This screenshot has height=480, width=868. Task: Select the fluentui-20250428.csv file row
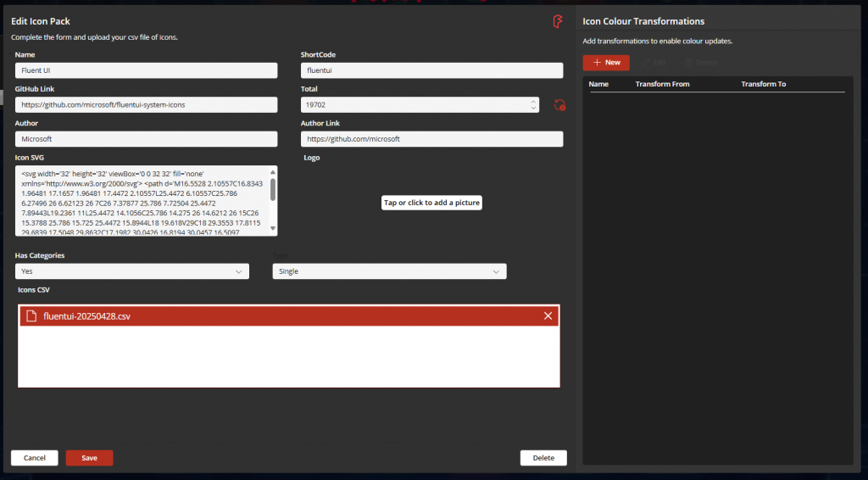tap(289, 316)
